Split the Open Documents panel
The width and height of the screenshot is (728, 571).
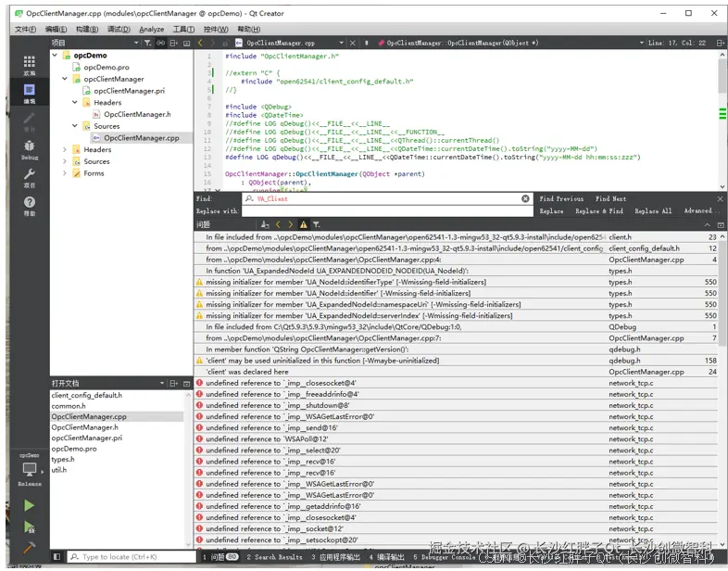click(173, 384)
